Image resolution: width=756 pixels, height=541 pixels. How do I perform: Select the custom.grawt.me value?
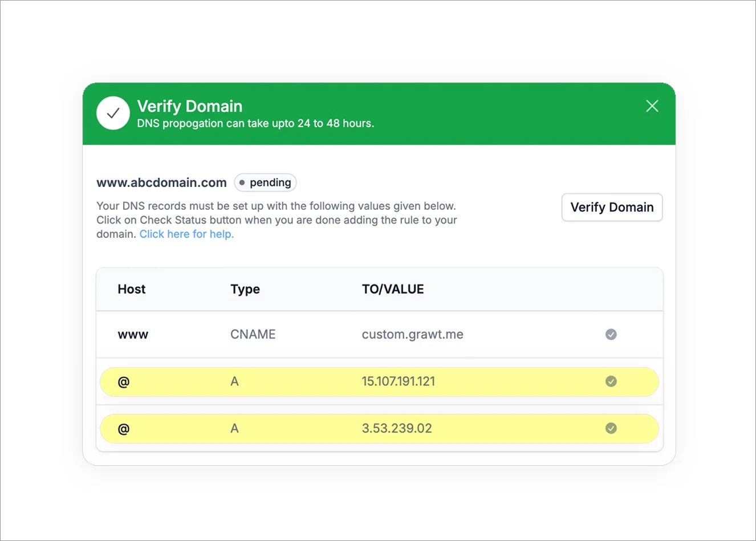[412, 334]
